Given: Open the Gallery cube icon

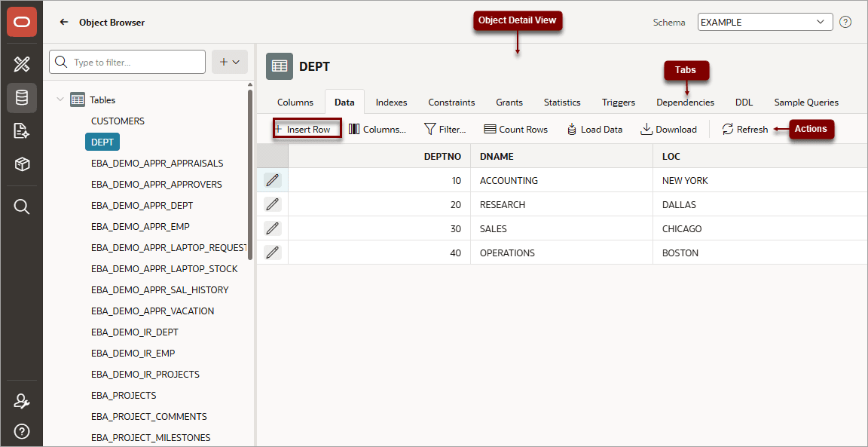Looking at the screenshot, I should (22, 164).
